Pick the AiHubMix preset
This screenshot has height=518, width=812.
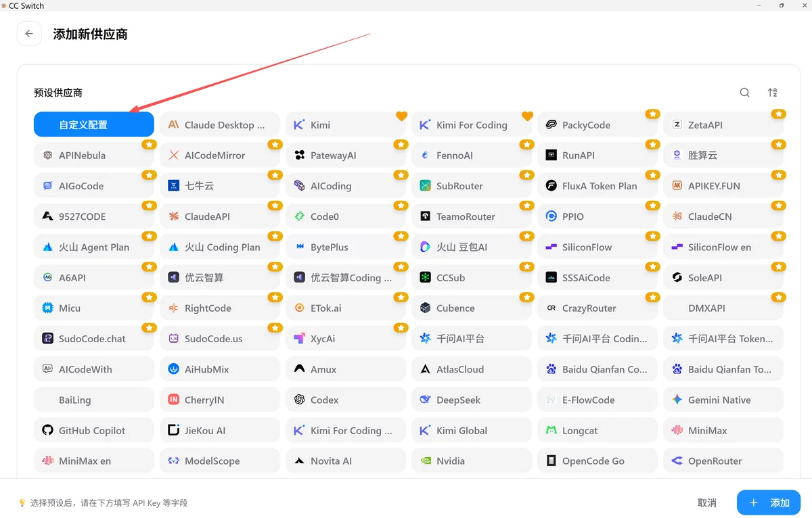[x=220, y=369]
